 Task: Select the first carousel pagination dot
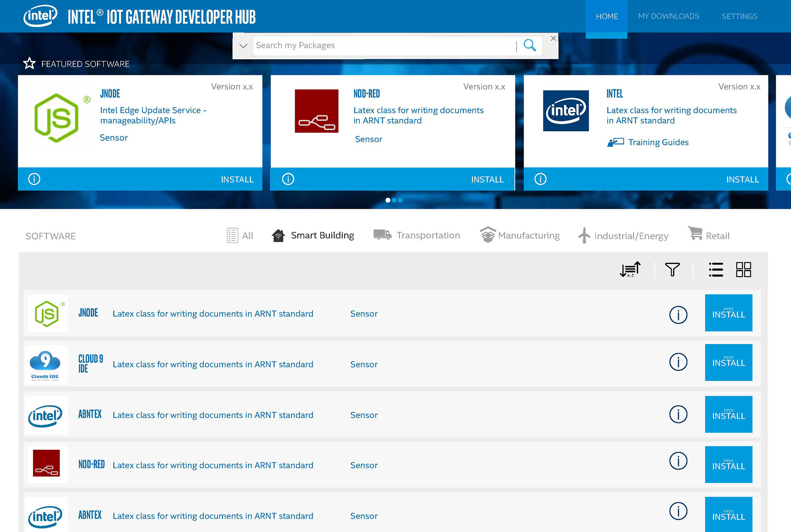(x=388, y=200)
